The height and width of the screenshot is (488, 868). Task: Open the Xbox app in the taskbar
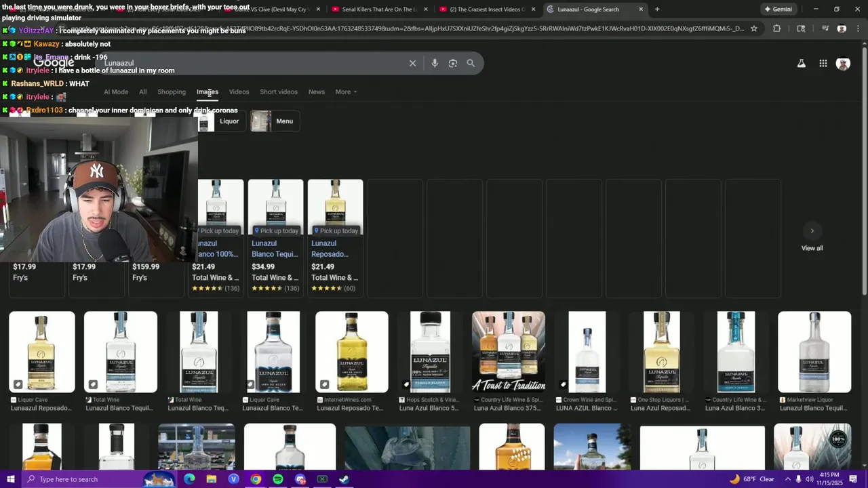click(322, 479)
